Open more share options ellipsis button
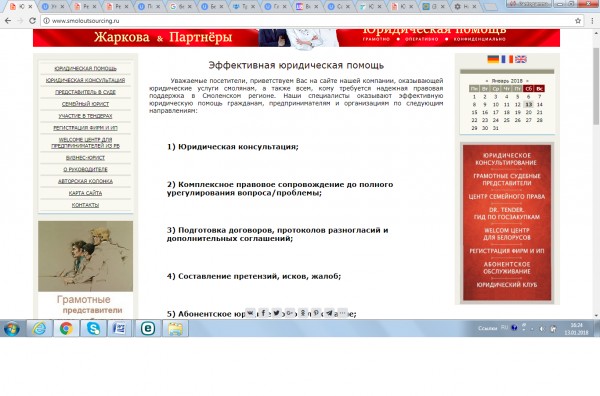The height and width of the screenshot is (396, 600). pyautogui.click(x=342, y=313)
